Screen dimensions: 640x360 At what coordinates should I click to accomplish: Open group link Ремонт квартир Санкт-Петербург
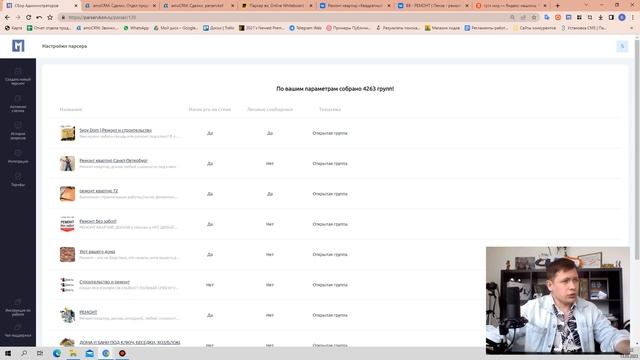click(113, 160)
